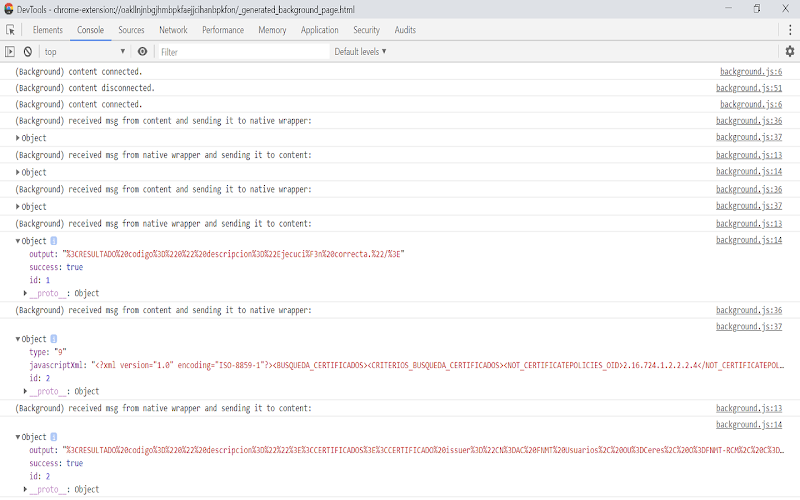Image resolution: width=800 pixels, height=500 pixels.
Task: Open the top execution context dropdown
Action: click(85, 52)
